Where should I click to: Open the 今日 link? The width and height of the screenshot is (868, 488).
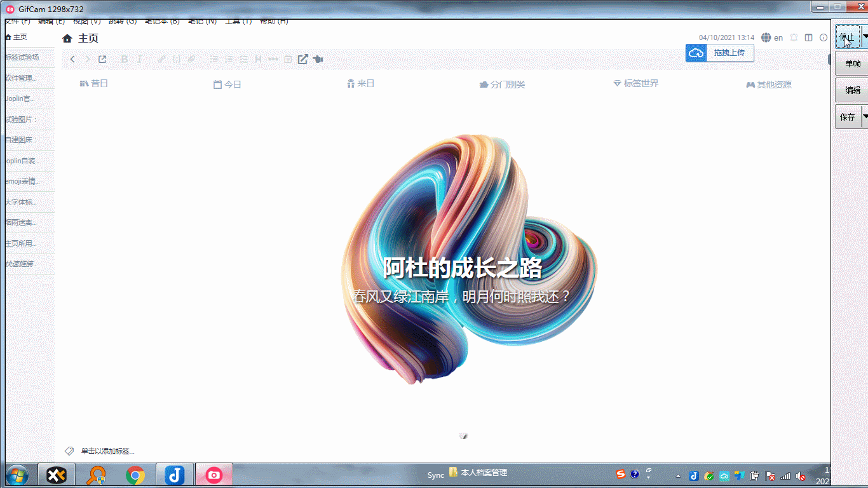(227, 84)
